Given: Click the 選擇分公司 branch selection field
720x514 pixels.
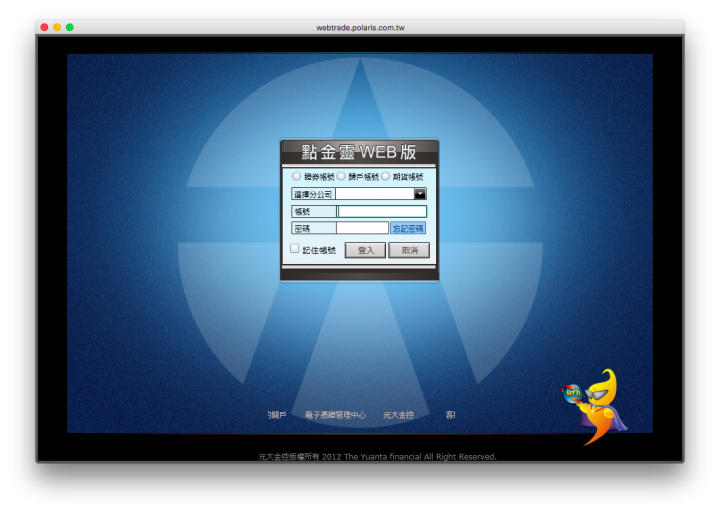Looking at the screenshot, I should (x=375, y=194).
